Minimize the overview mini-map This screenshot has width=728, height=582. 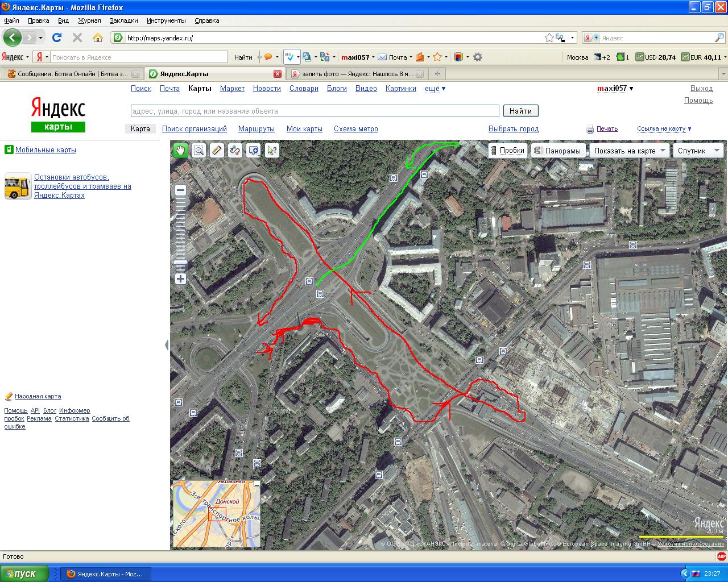[x=257, y=484]
